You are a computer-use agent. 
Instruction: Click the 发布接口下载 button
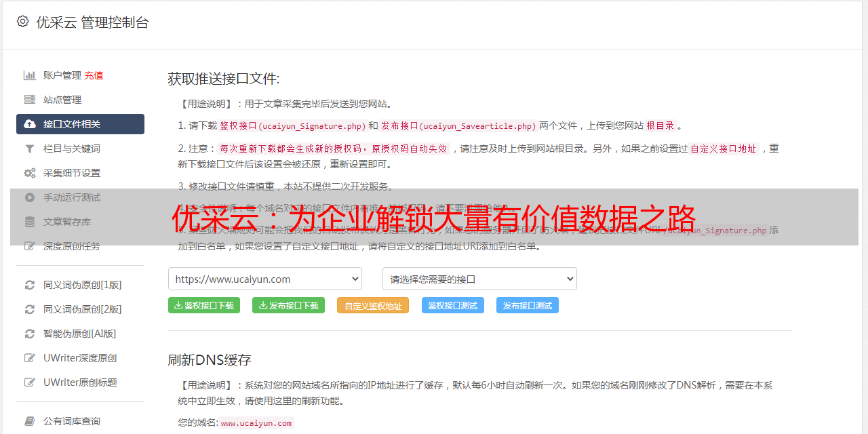(288, 305)
